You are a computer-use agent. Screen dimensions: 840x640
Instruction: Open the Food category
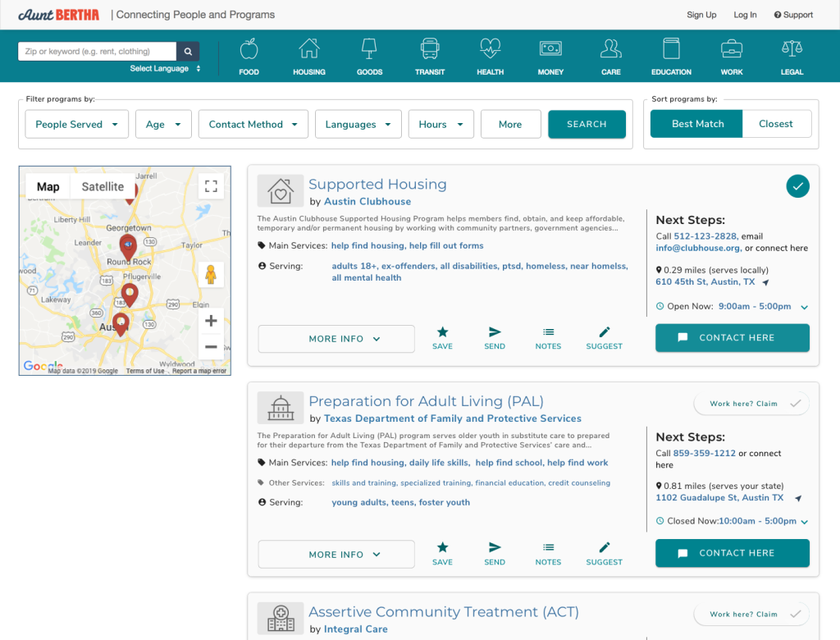249,57
